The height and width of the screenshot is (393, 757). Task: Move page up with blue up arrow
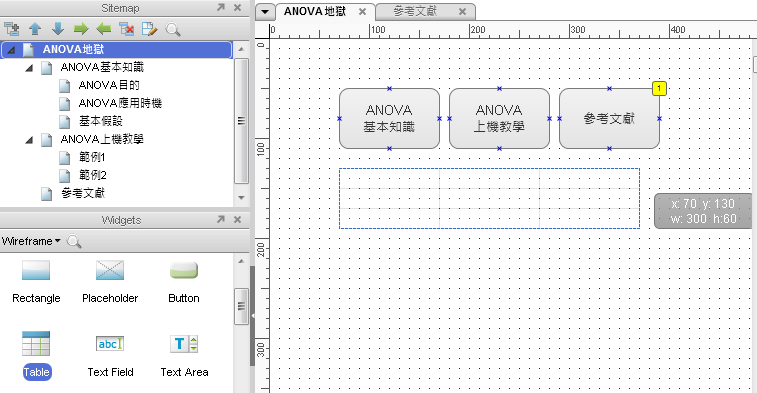(x=35, y=29)
